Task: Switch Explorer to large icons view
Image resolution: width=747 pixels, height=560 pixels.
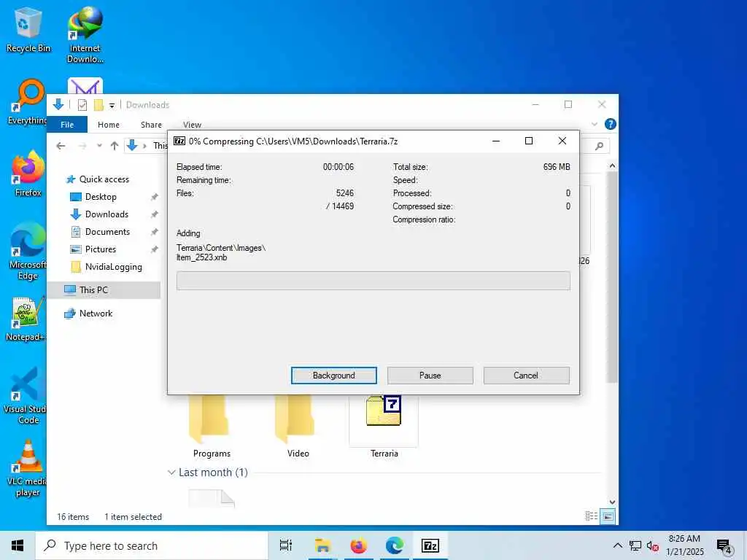Action: tap(608, 516)
